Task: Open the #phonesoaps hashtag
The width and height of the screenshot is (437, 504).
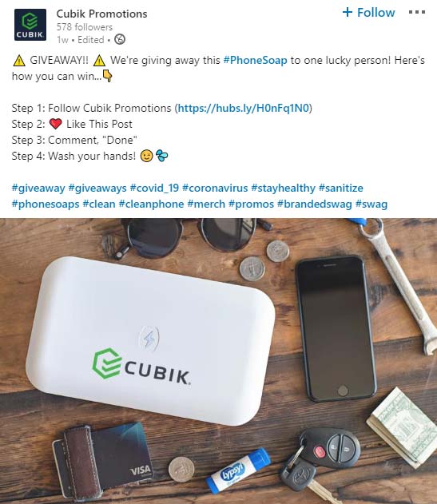Action: (46, 204)
